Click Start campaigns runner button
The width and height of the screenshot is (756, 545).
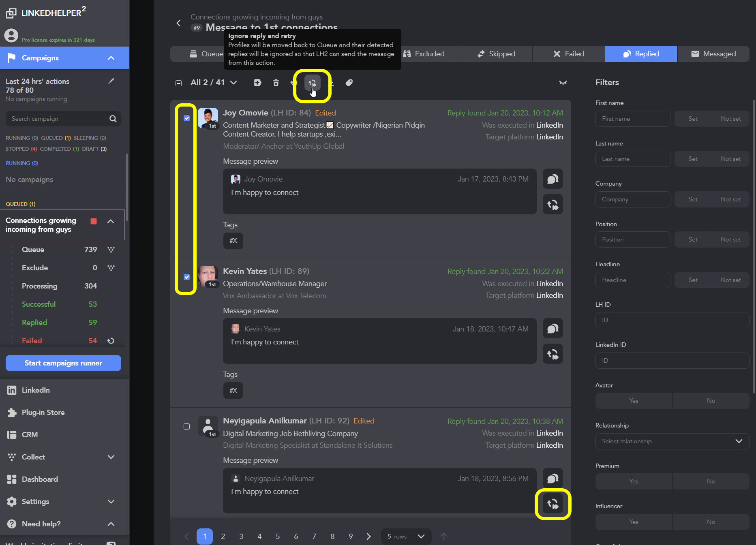click(63, 363)
